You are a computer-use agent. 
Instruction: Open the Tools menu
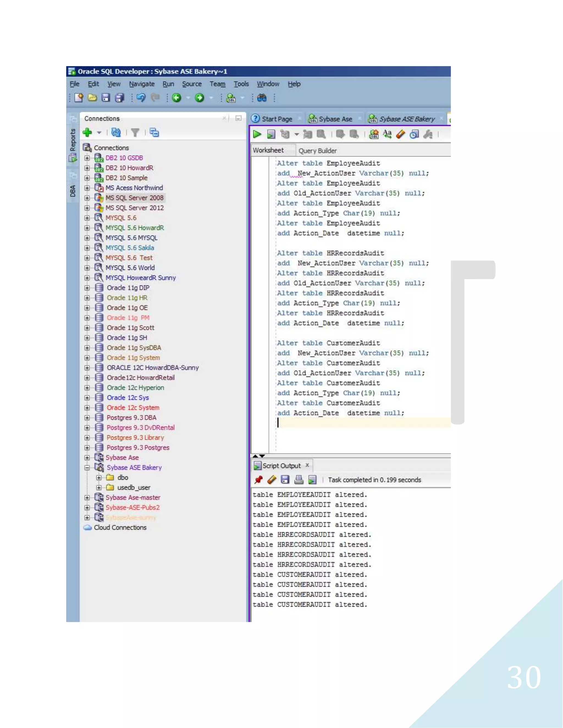pyautogui.click(x=241, y=84)
